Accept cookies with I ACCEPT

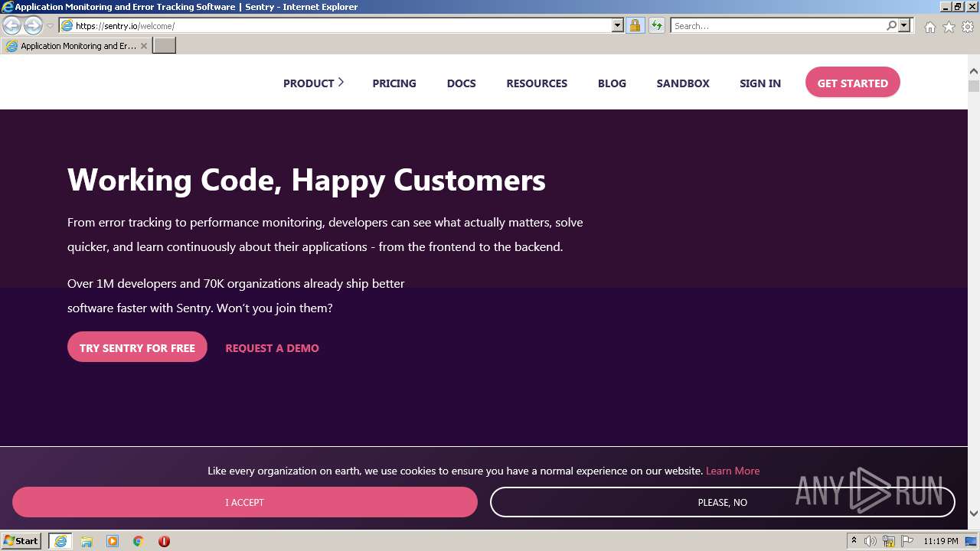click(x=245, y=502)
